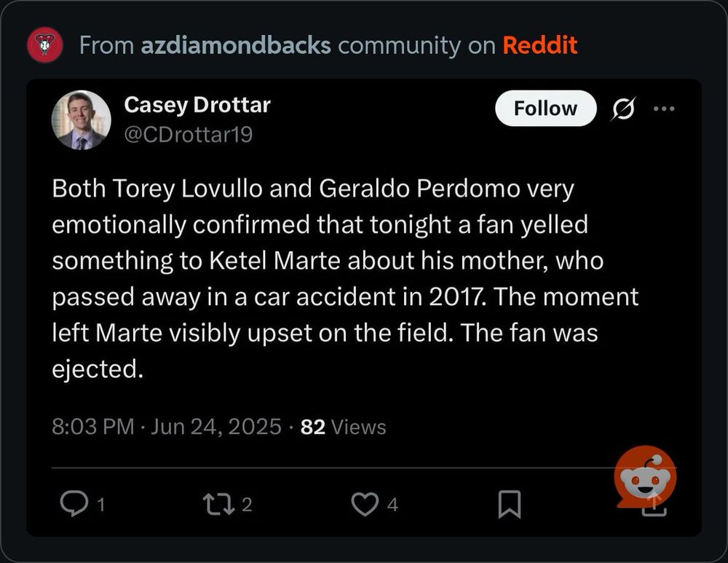Click the Casey Drottar display name

pos(197,105)
